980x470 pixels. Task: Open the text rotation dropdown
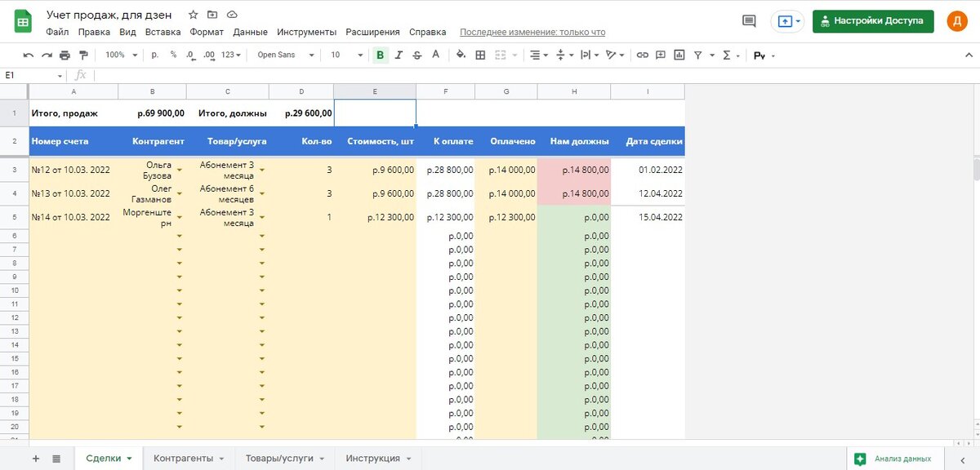615,55
